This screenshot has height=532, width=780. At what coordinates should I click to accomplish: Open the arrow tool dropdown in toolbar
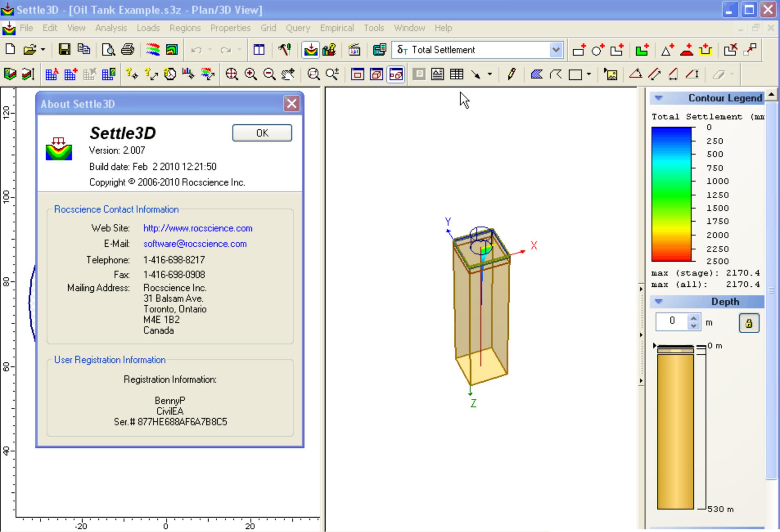click(489, 74)
